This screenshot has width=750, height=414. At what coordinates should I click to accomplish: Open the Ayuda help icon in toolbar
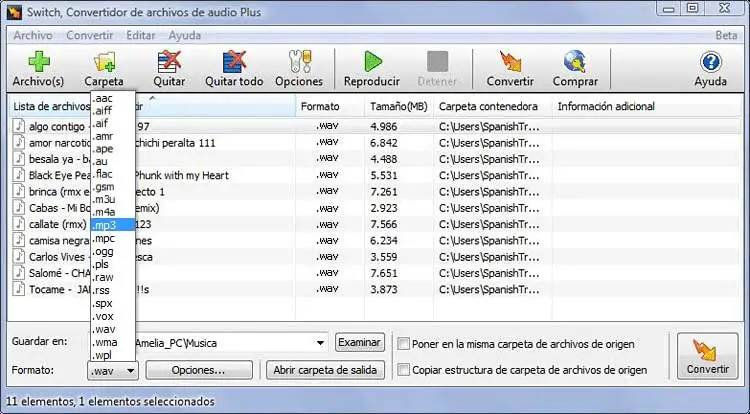(x=711, y=62)
